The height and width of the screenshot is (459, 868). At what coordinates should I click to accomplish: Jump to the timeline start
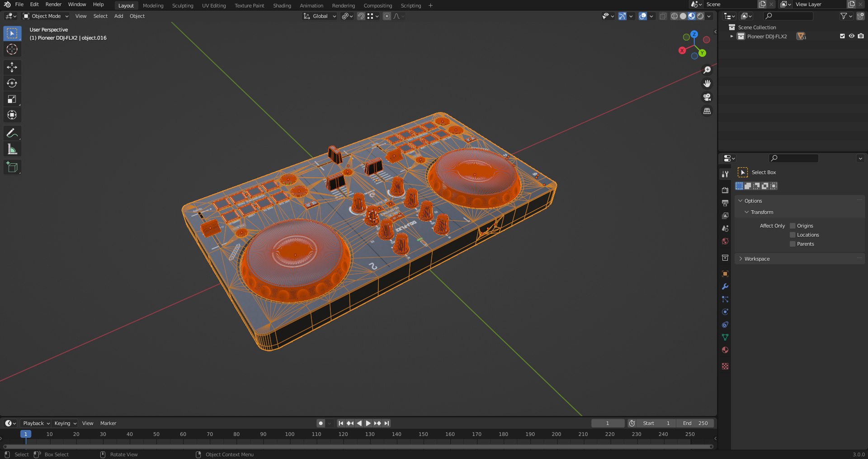(341, 423)
